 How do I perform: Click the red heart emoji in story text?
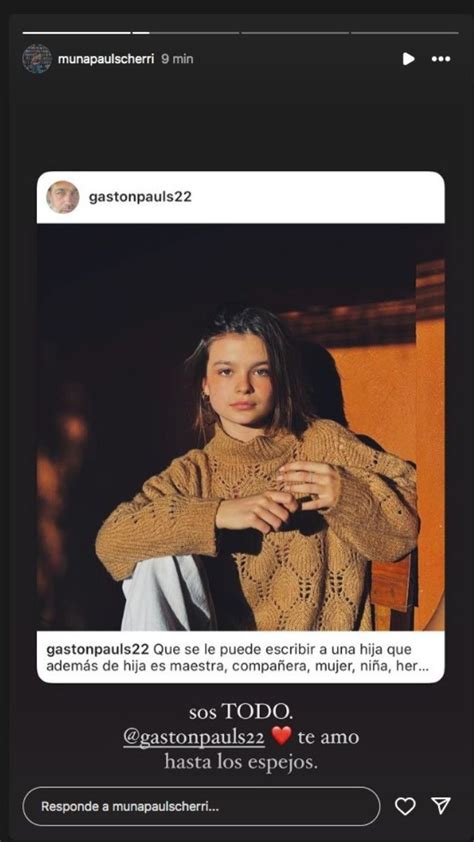click(x=281, y=736)
